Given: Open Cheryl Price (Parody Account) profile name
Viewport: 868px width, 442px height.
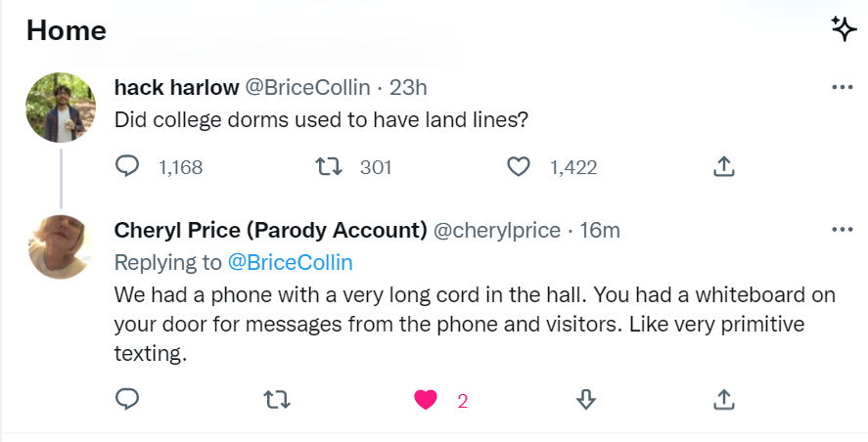Looking at the screenshot, I should 270,231.
